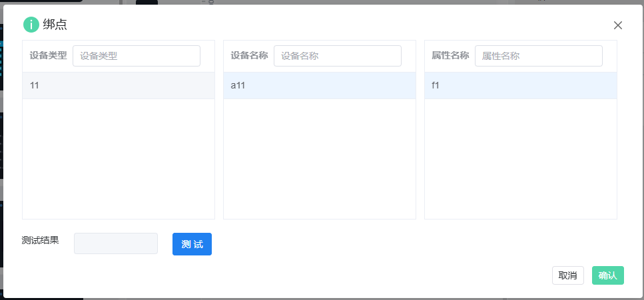Focus the 设备名称 search input
The height and width of the screenshot is (300, 644).
[x=338, y=56]
